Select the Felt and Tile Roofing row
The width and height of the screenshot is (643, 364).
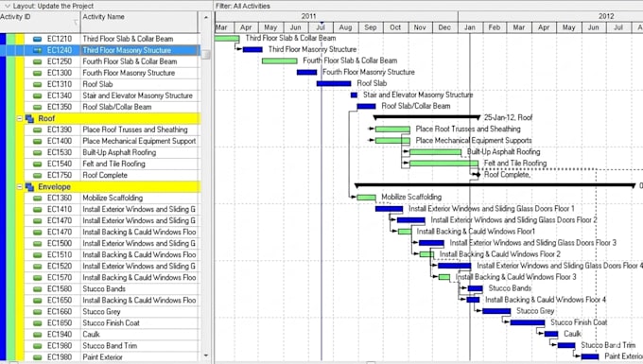pyautogui.click(x=112, y=164)
